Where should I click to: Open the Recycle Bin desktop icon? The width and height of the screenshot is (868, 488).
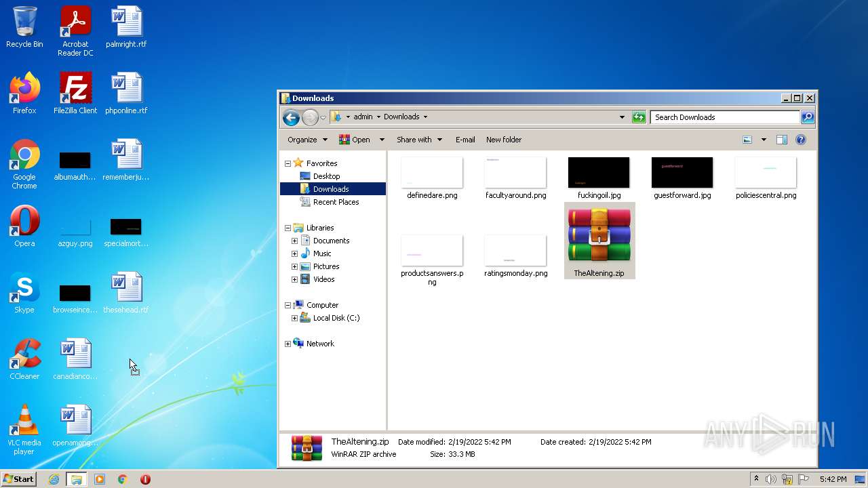pos(24,28)
